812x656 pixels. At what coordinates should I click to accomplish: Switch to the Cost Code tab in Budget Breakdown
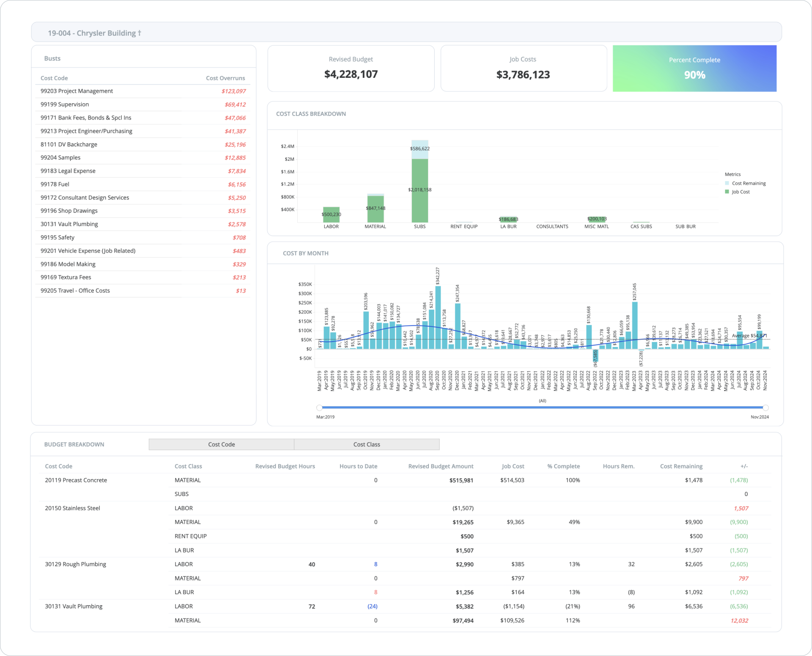pos(221,444)
